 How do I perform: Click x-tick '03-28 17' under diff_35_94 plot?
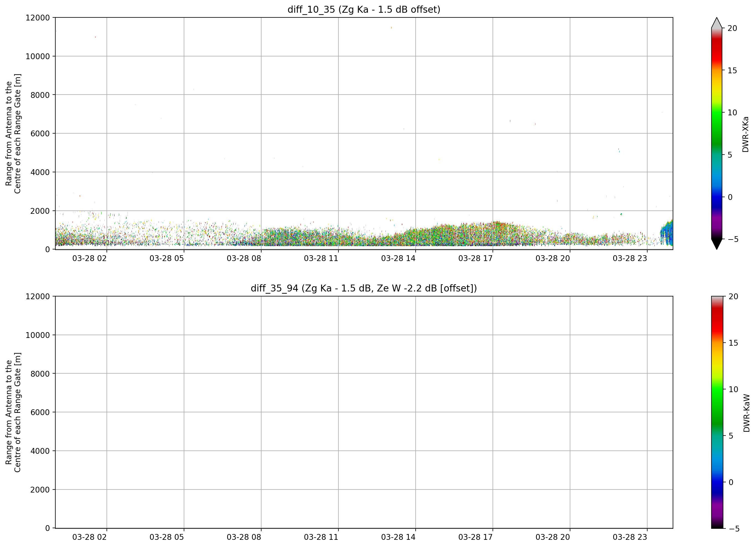pos(475,537)
